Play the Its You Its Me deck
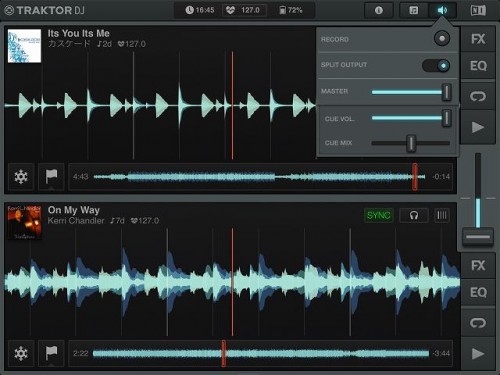 pyautogui.click(x=478, y=127)
